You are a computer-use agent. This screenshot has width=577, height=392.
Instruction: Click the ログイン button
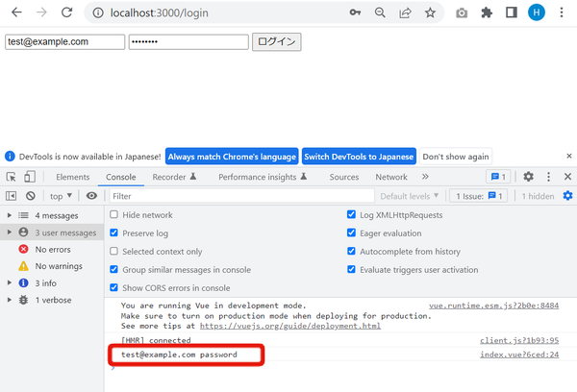tap(277, 41)
